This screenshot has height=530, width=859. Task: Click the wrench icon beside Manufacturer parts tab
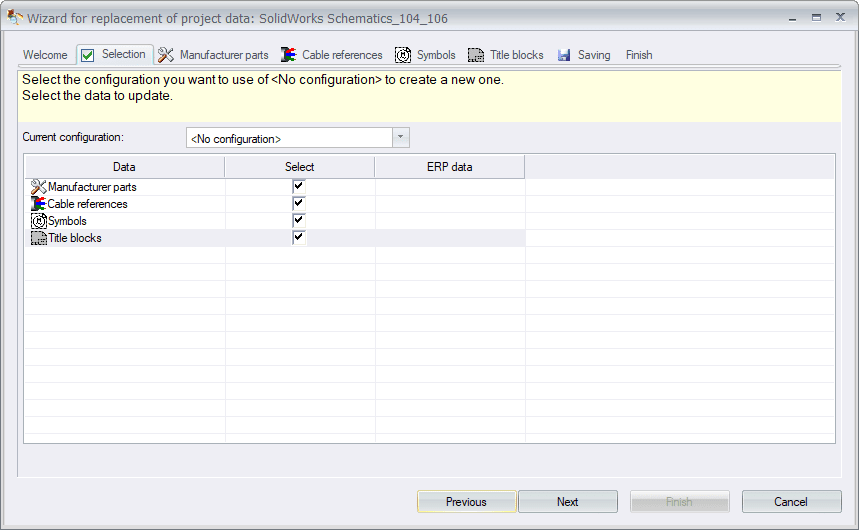coord(165,55)
